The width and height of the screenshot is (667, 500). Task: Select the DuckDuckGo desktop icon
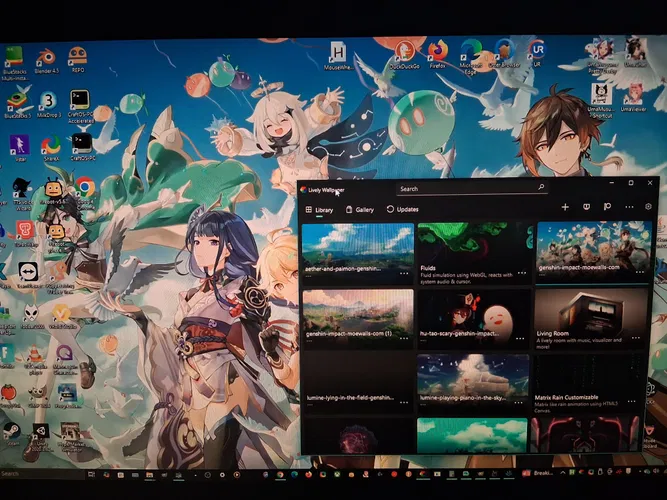[405, 56]
